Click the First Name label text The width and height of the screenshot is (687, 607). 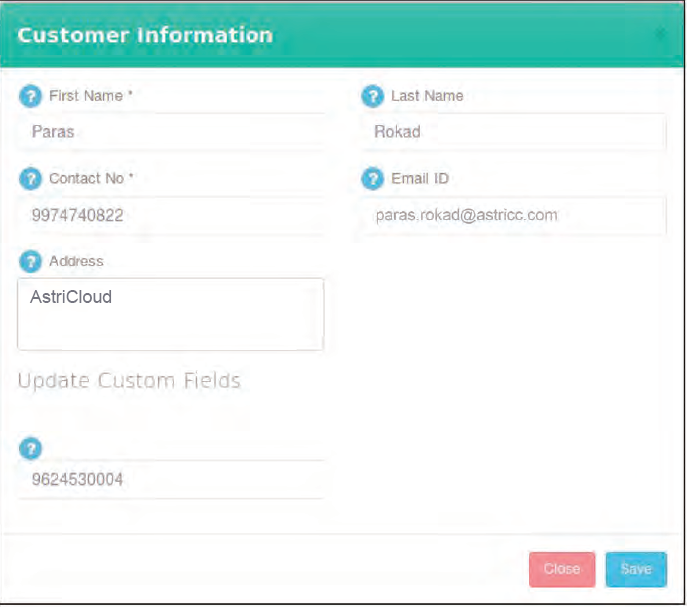tap(90, 96)
